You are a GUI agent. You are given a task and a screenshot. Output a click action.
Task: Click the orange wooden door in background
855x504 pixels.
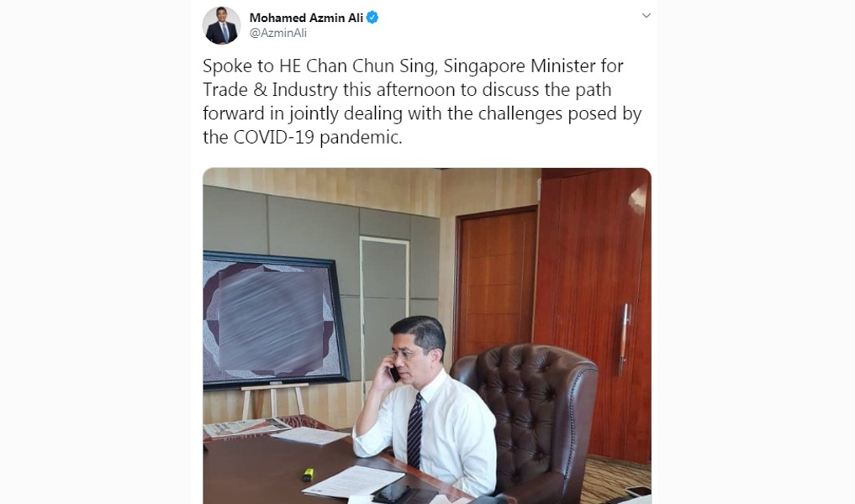[x=496, y=282]
